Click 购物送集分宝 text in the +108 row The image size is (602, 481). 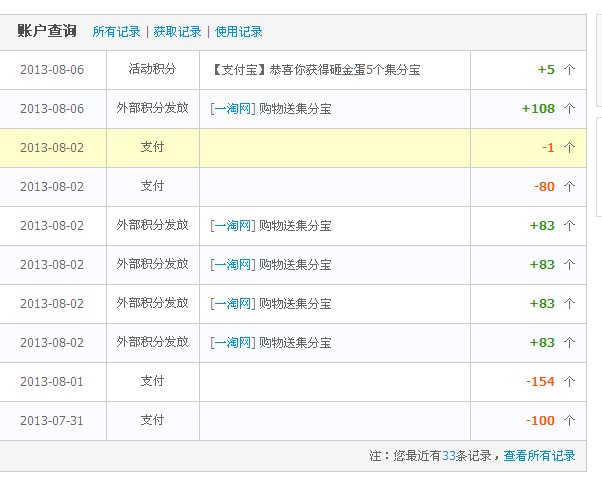point(295,109)
